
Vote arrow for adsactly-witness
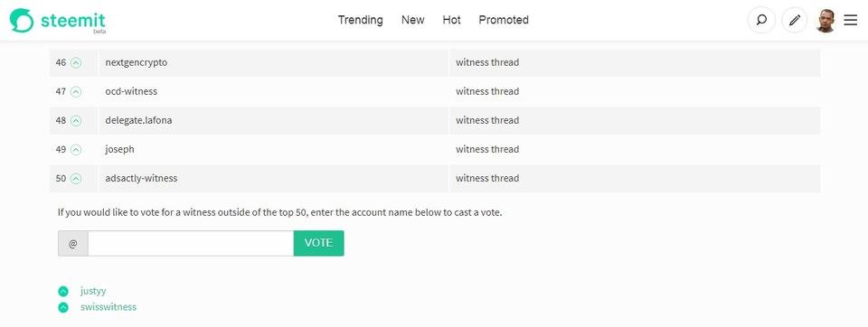pos(76,178)
